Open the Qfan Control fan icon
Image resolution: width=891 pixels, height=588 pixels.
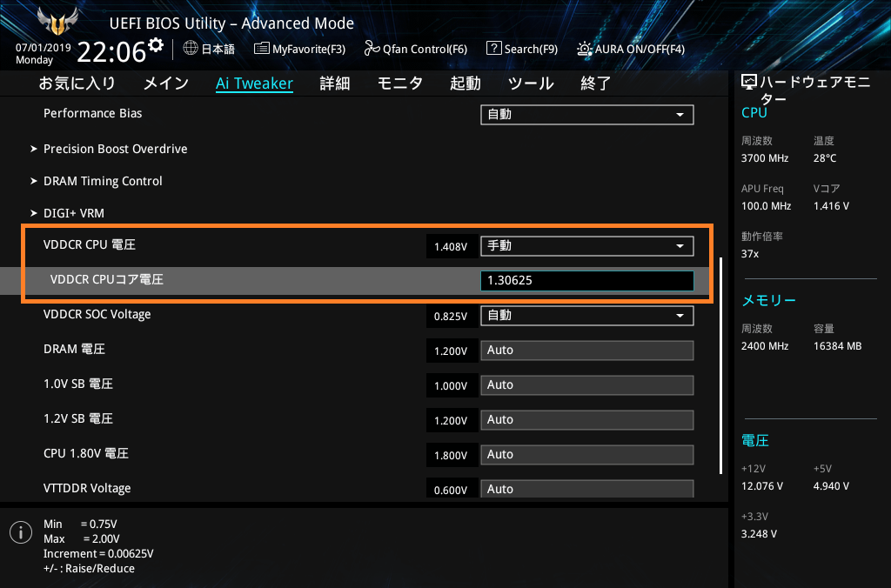(x=372, y=49)
